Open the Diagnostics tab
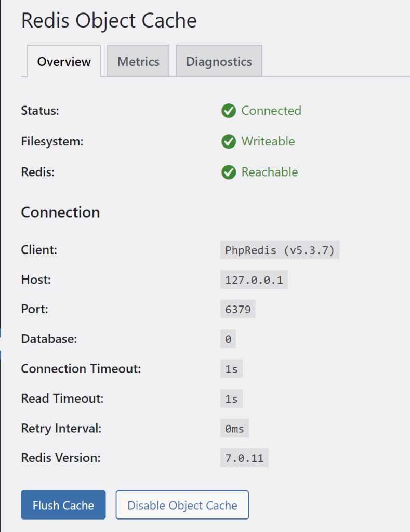The height and width of the screenshot is (532, 410). 219,61
